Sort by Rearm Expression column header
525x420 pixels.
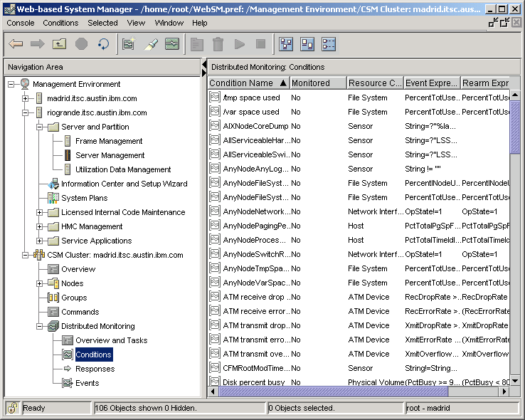pyautogui.click(x=485, y=83)
